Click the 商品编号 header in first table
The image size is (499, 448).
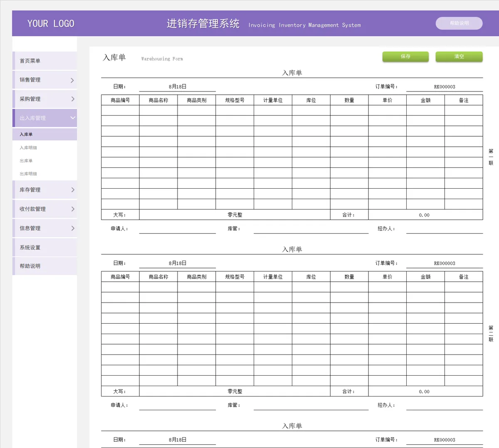pyautogui.click(x=120, y=100)
